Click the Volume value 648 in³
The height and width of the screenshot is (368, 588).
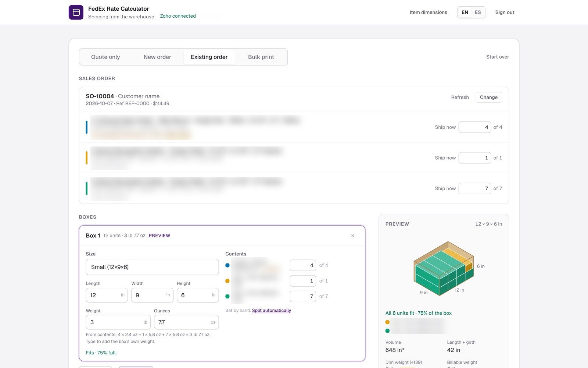click(395, 350)
